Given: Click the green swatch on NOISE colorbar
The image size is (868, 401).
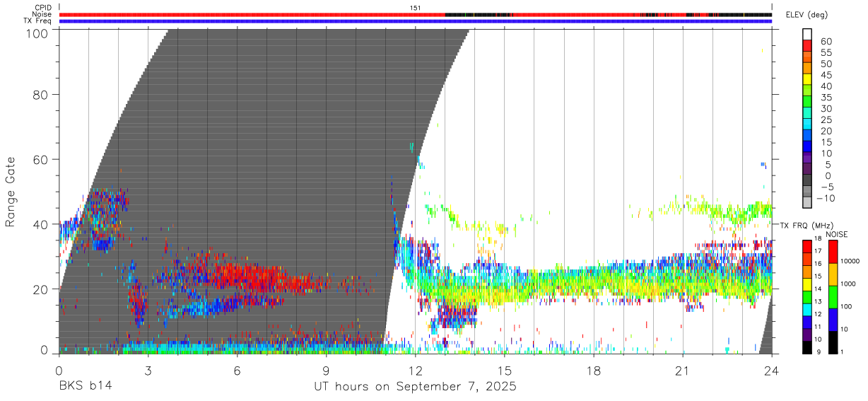Looking at the screenshot, I should tap(833, 297).
